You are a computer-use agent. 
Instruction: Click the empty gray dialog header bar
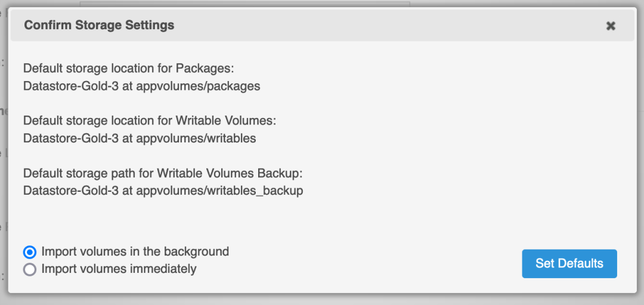(388, 26)
